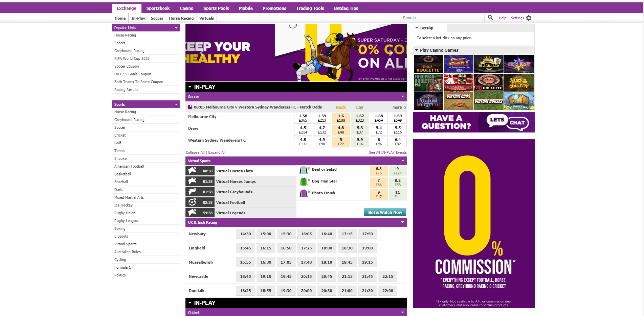Screen dimensions: 644x316
Task: Open the Promotions menu item
Action: [274, 8]
